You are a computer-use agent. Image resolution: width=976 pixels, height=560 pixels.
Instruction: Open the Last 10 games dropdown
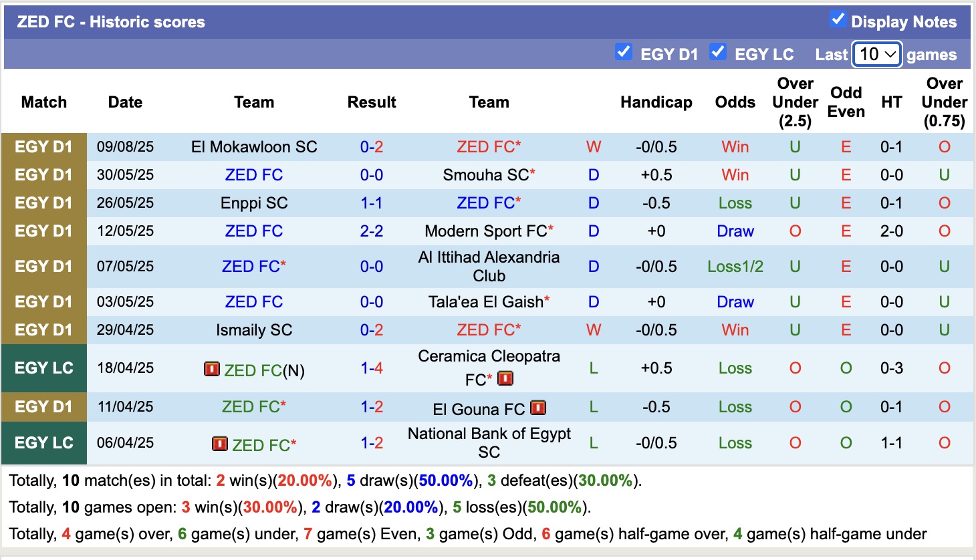[x=877, y=54]
